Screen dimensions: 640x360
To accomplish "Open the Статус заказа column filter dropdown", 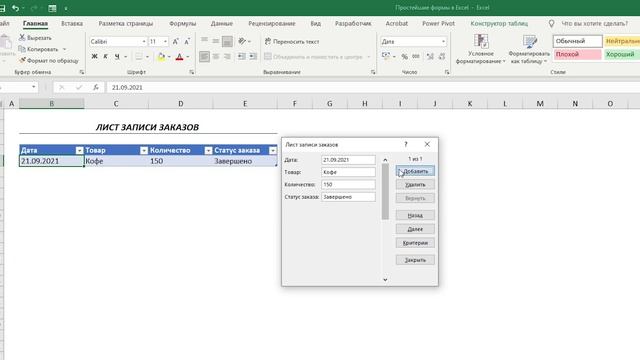I will 273,151.
